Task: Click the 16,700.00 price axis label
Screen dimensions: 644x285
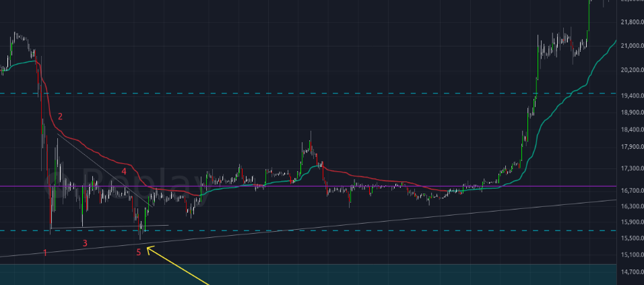Action: [631, 191]
